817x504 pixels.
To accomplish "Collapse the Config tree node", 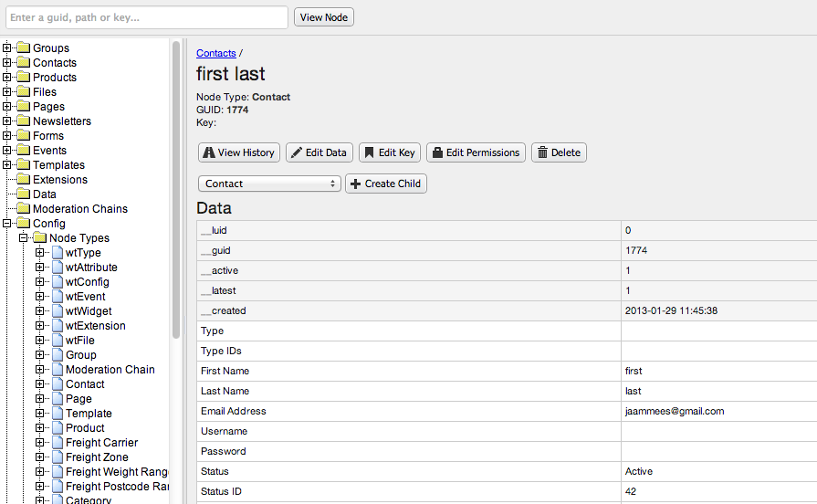I will coord(7,224).
